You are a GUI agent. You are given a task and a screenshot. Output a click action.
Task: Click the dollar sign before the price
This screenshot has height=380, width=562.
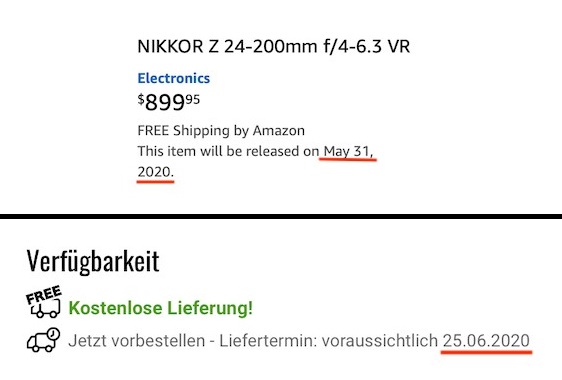pyautogui.click(x=141, y=99)
